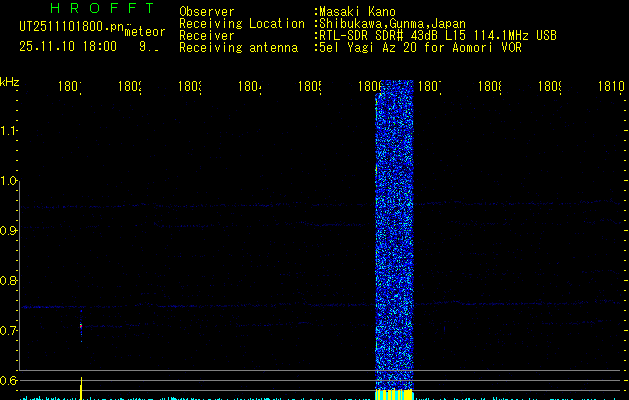The height and width of the screenshot is (400, 629).
Task: Click the cyan meteor label
Action: point(143,31)
